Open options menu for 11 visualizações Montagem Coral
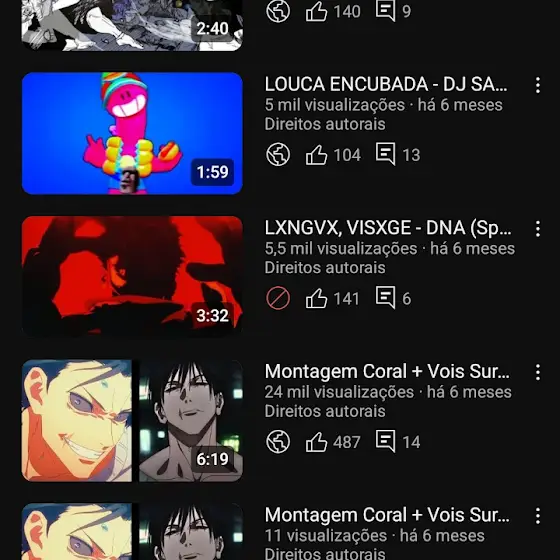560x560 pixels. [x=538, y=516]
